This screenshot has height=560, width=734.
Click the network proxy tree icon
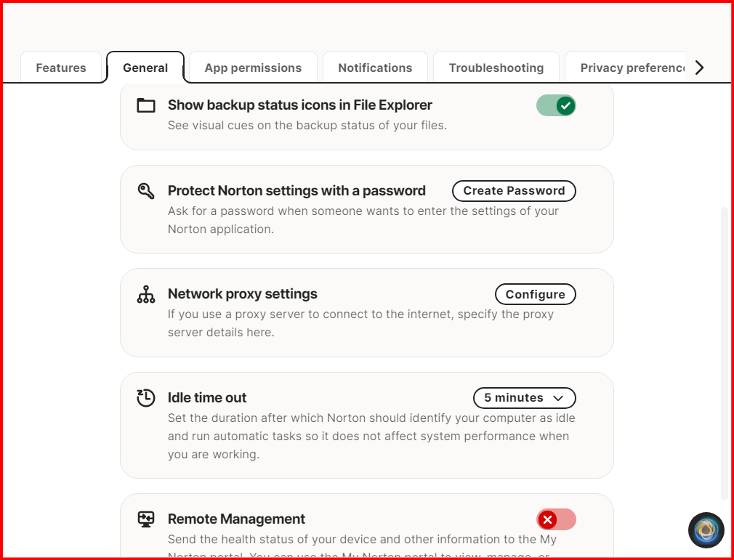coord(146,294)
